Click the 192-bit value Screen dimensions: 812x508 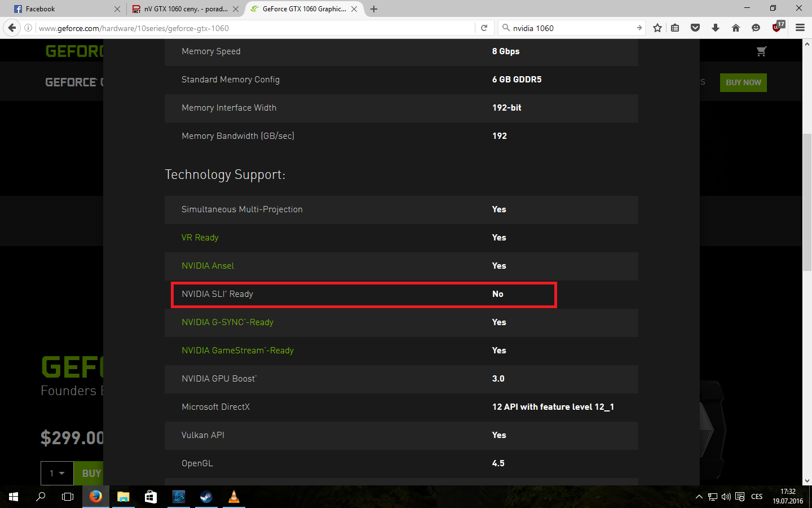506,108
